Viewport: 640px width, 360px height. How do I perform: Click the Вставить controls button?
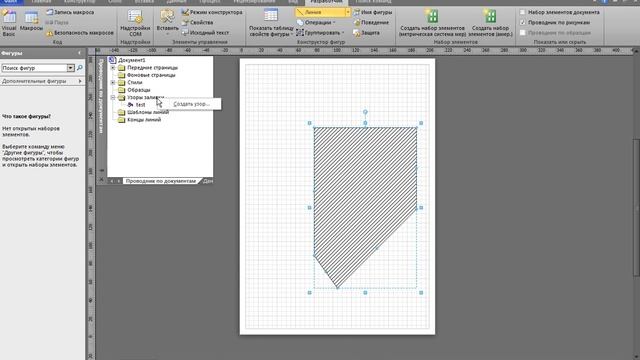167,22
